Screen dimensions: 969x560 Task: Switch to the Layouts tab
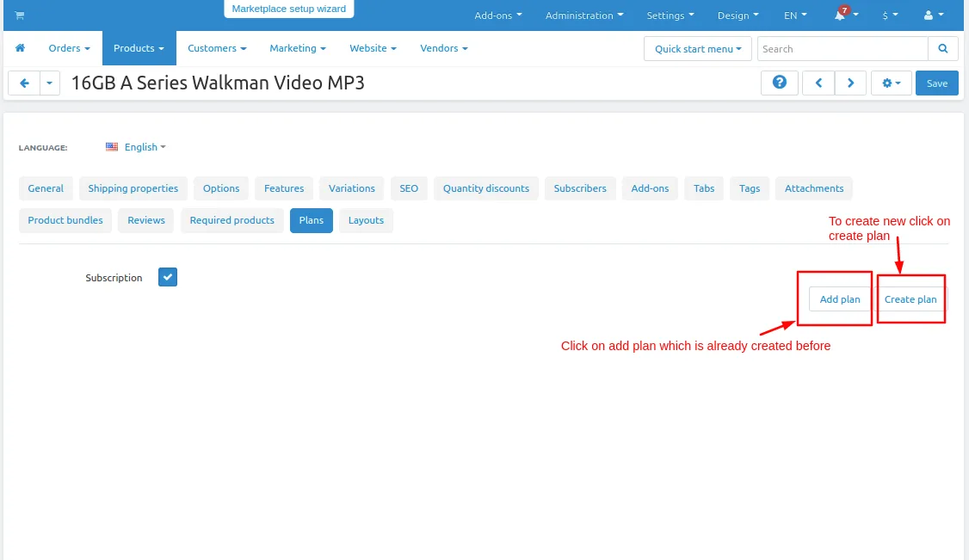[366, 220]
